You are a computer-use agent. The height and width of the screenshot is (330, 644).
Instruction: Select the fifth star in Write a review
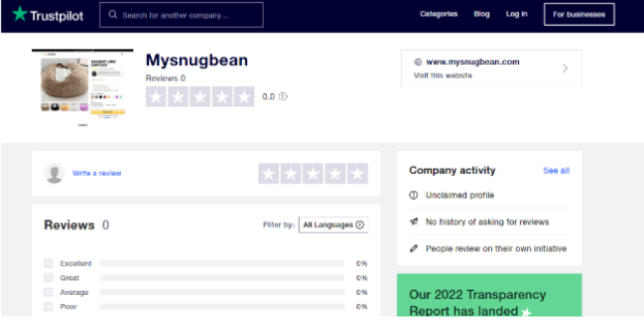click(x=357, y=173)
